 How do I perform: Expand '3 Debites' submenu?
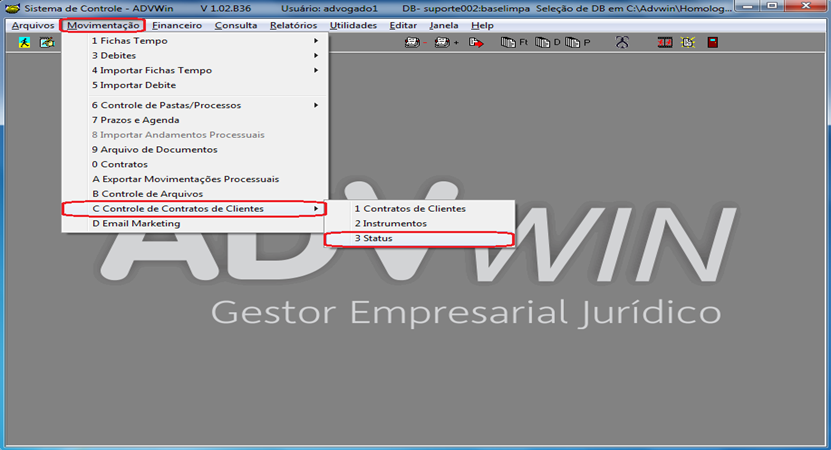tap(195, 56)
